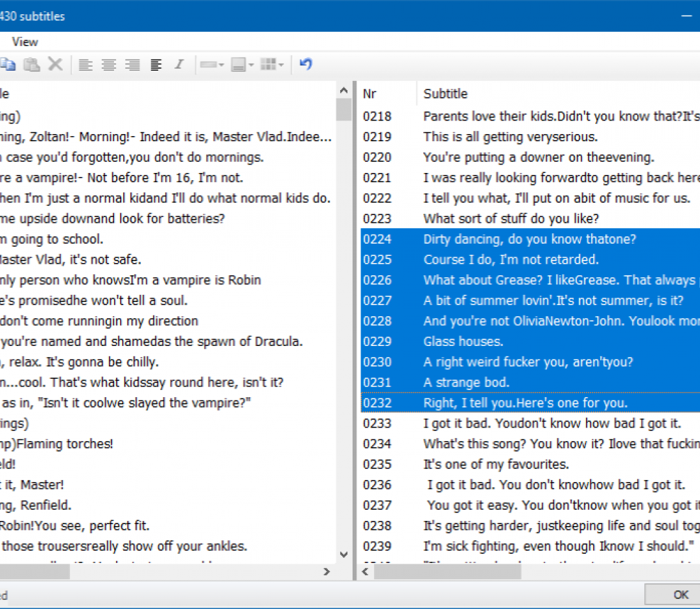
Task: Click the left list's up scroll arrow
Action: point(344,91)
